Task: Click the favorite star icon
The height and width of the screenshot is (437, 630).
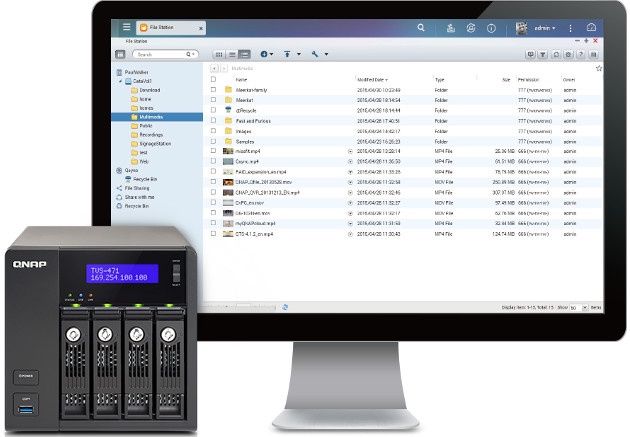Action: [x=599, y=68]
